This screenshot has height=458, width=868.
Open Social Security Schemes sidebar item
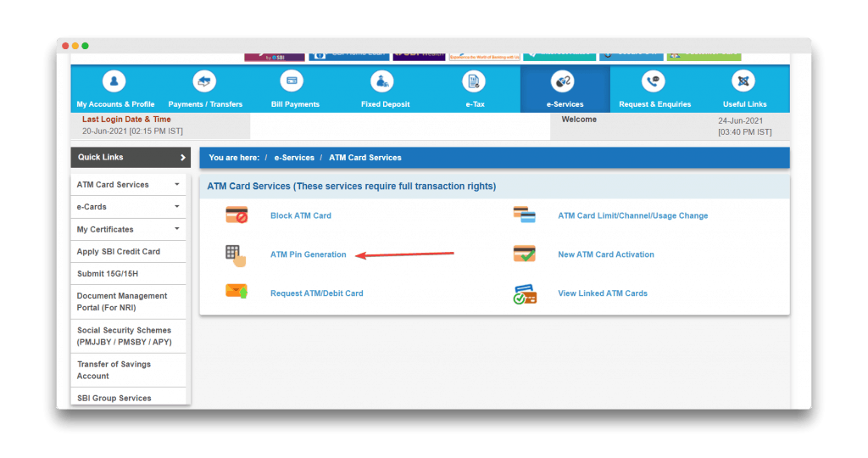pos(129,336)
